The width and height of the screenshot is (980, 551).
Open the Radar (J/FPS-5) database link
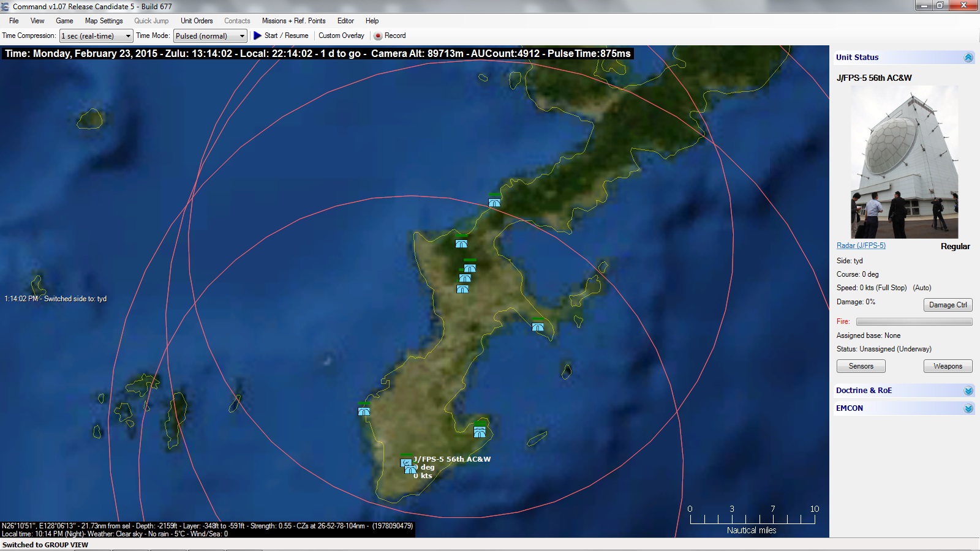861,246
